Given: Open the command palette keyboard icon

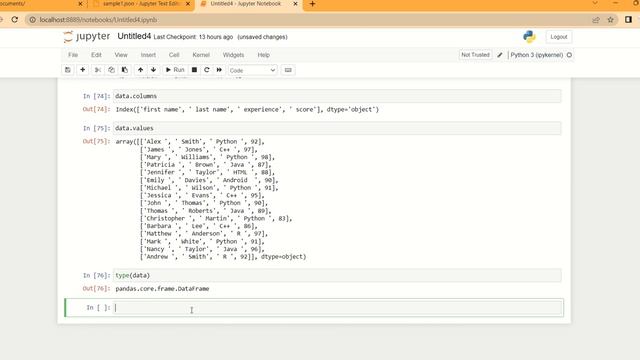Looking at the screenshot, I should tap(288, 70).
